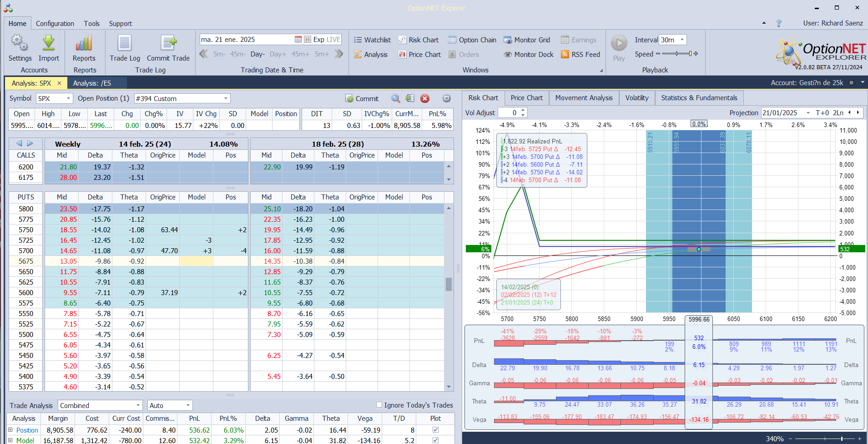Screen dimensions: 868x444
Task: Open the Option Chain window
Action: [x=472, y=40]
